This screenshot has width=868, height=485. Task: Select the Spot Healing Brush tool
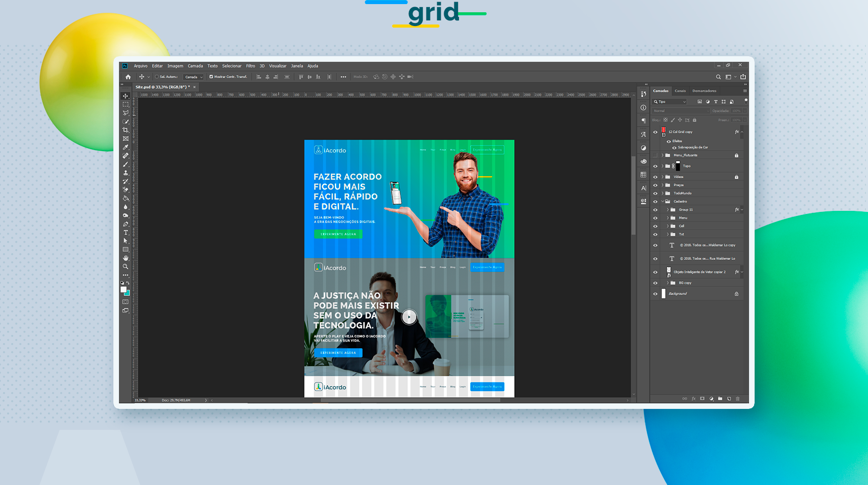(x=126, y=156)
